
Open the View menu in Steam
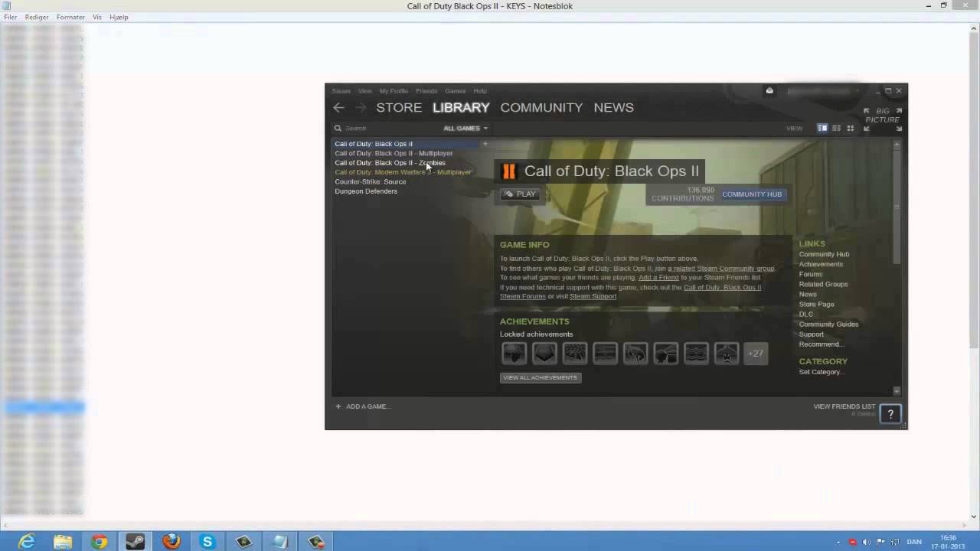coord(365,91)
